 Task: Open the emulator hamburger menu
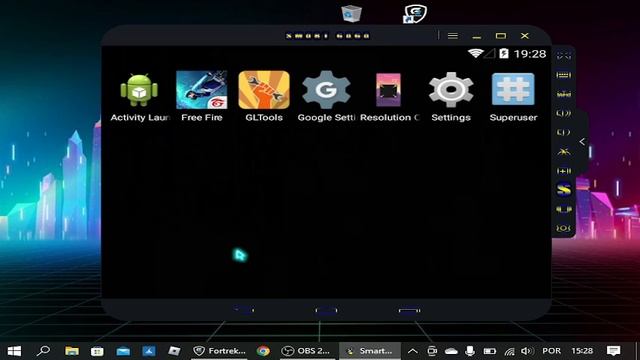coord(453,36)
